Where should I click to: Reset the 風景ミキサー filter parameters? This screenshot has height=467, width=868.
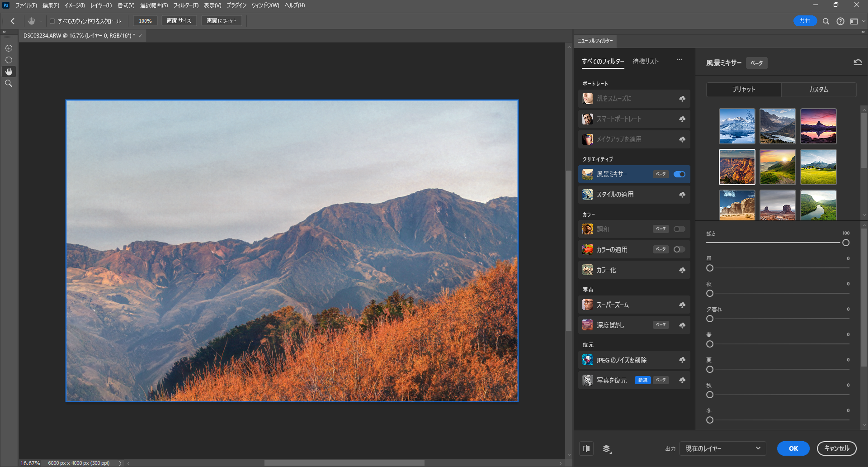tap(858, 62)
